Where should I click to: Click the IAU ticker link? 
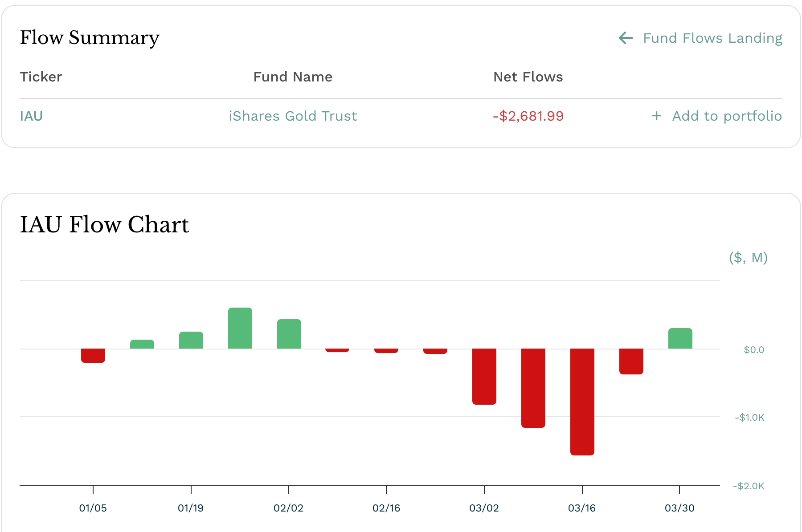tap(31, 116)
